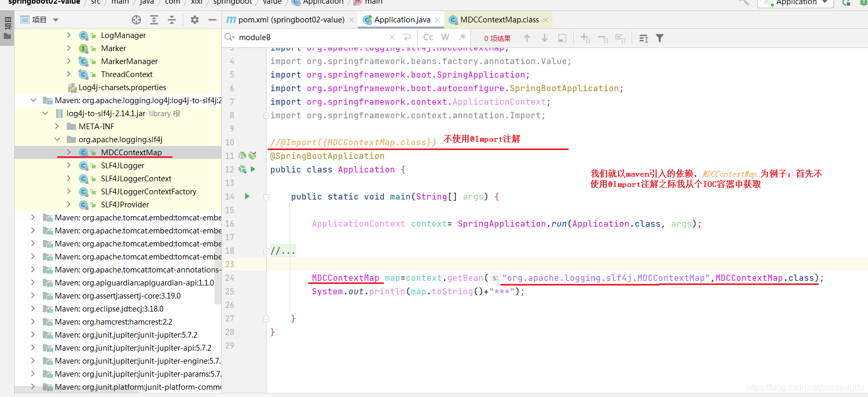The height and width of the screenshot is (397, 868).
Task: Expand the MarkerManager node
Action: (69, 61)
